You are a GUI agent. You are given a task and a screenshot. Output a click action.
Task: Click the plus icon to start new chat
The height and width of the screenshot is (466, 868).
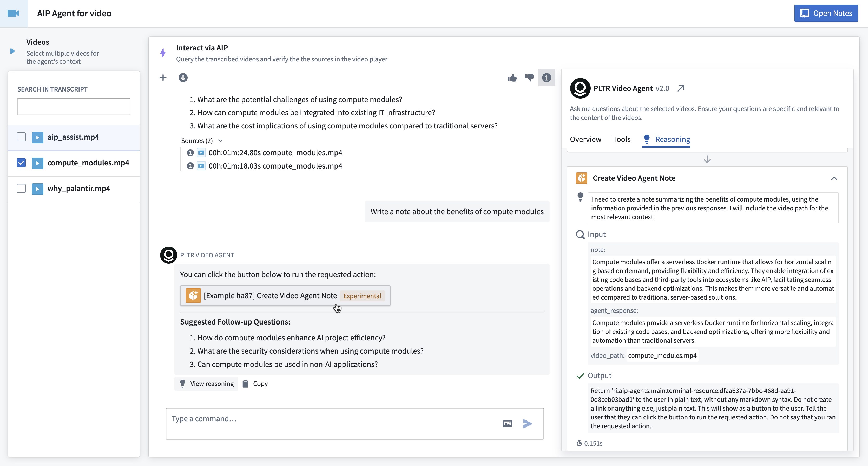click(x=163, y=77)
